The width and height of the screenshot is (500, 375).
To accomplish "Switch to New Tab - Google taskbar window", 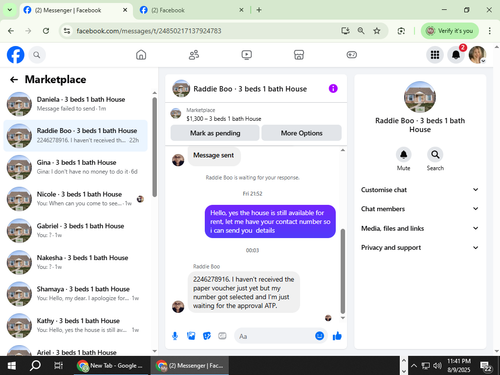I will tap(111, 366).
